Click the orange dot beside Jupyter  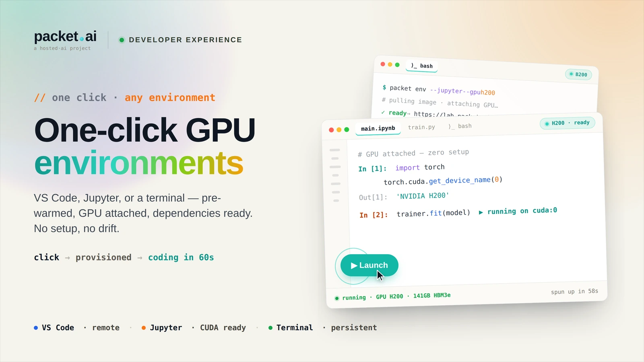coord(144,328)
